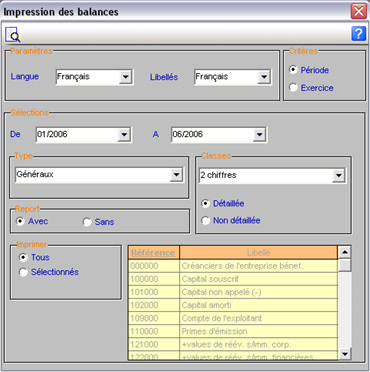Select the Exercice radio button
Image resolution: width=370 pixels, height=372 pixels.
point(293,88)
